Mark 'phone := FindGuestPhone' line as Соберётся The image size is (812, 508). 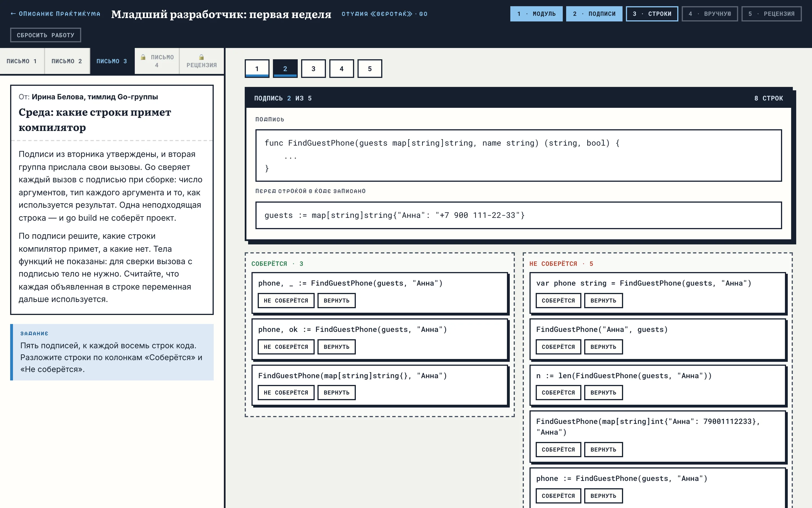point(558,496)
